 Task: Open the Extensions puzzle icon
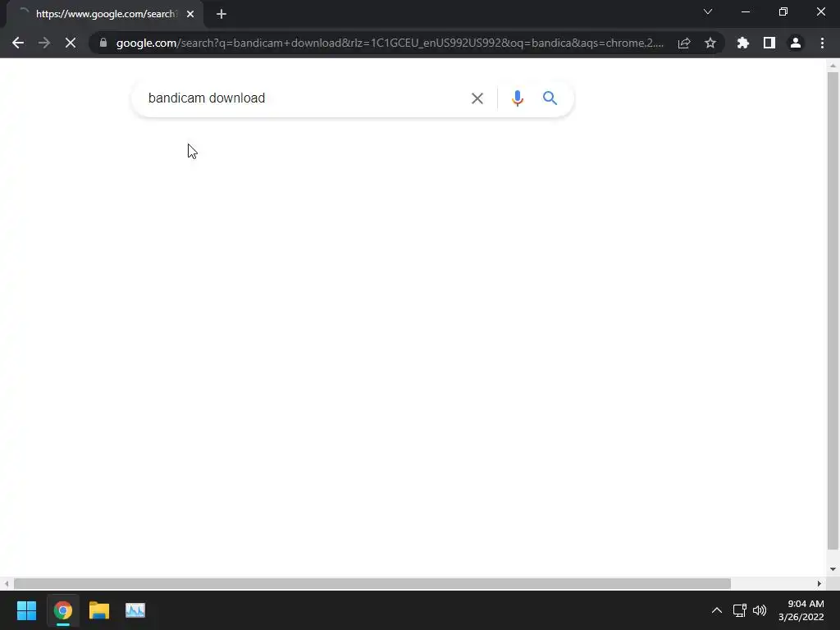742,43
